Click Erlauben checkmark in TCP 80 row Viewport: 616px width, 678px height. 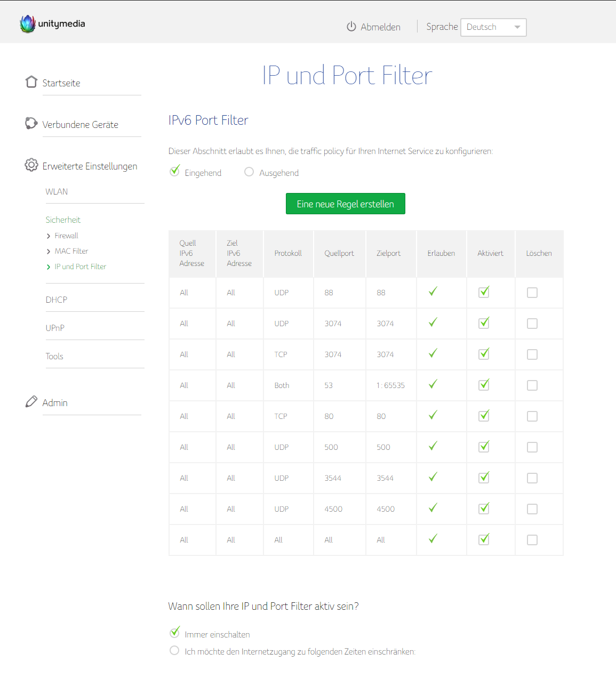(433, 415)
